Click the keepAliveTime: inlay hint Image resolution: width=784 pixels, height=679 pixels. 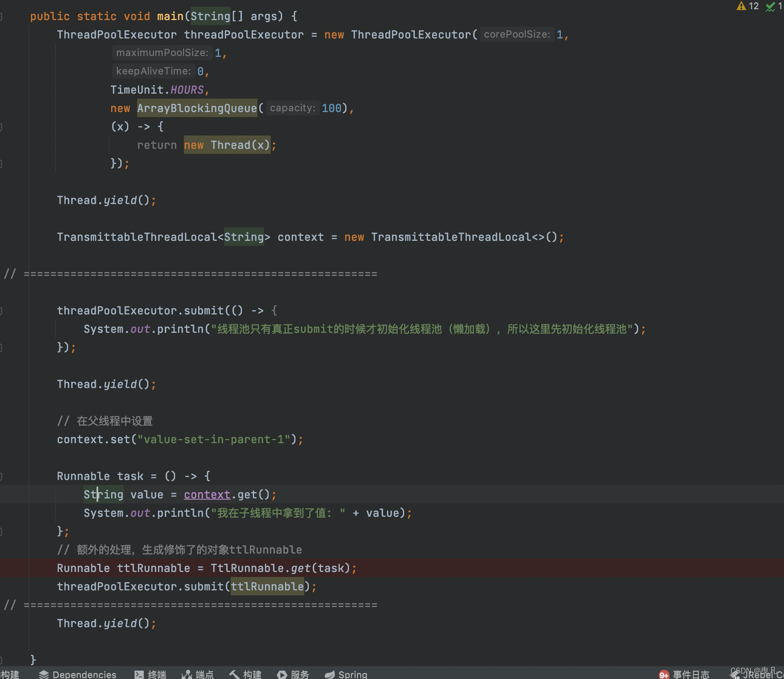point(153,71)
